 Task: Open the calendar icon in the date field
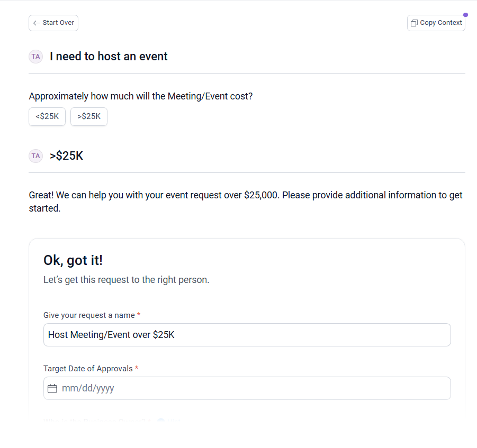pyautogui.click(x=52, y=389)
